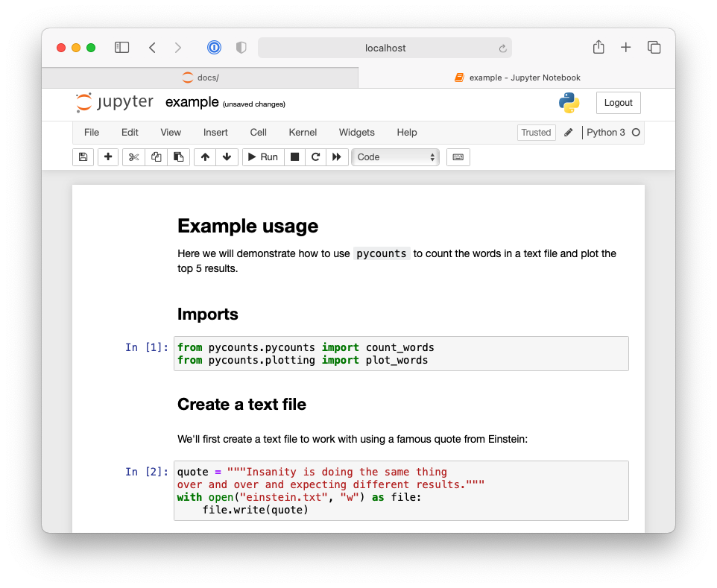The width and height of the screenshot is (717, 588).
Task: Open the File menu
Action: click(92, 133)
